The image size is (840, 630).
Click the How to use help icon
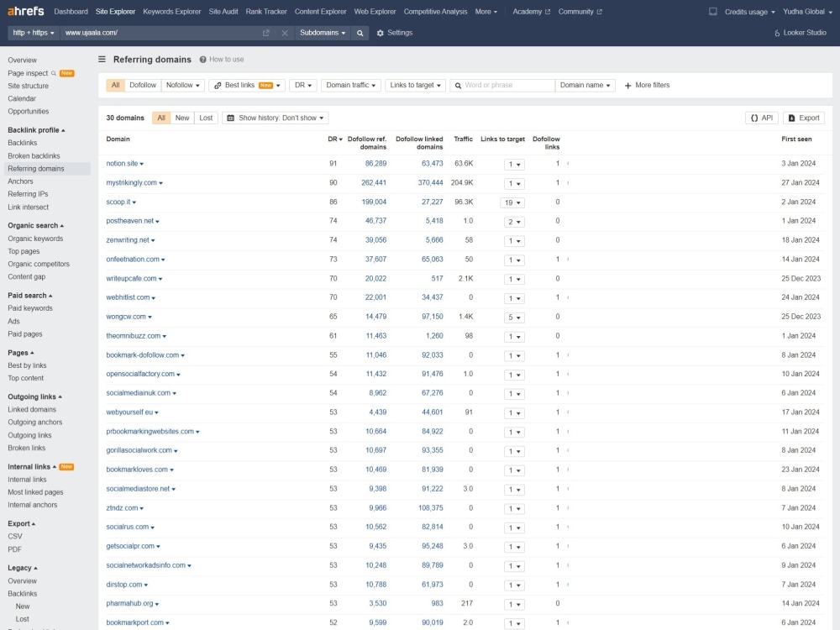[203, 60]
